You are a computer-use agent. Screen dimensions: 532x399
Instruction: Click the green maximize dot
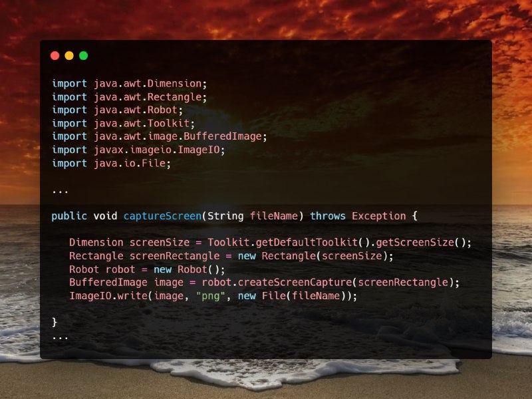pyautogui.click(x=84, y=56)
